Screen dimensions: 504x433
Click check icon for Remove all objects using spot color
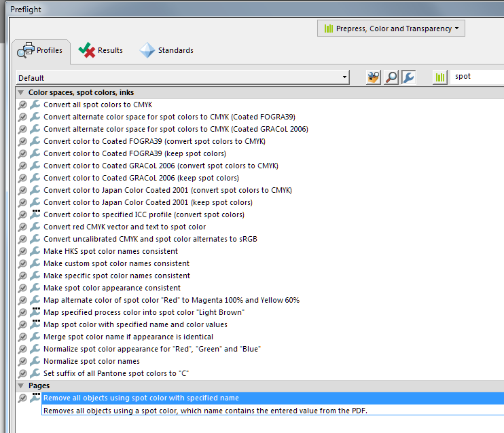pyautogui.click(x=22, y=398)
